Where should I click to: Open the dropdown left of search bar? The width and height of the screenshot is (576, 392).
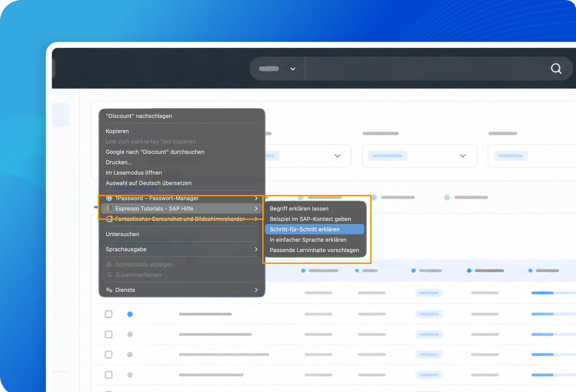coord(277,69)
